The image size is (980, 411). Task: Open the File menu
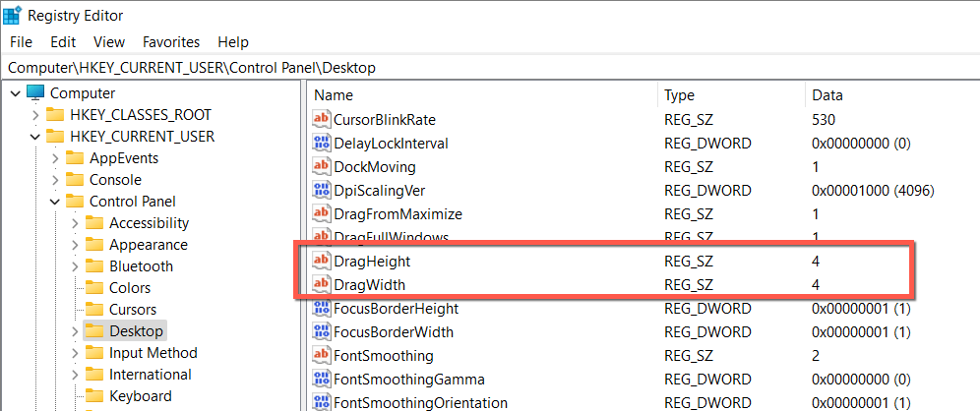tap(21, 42)
